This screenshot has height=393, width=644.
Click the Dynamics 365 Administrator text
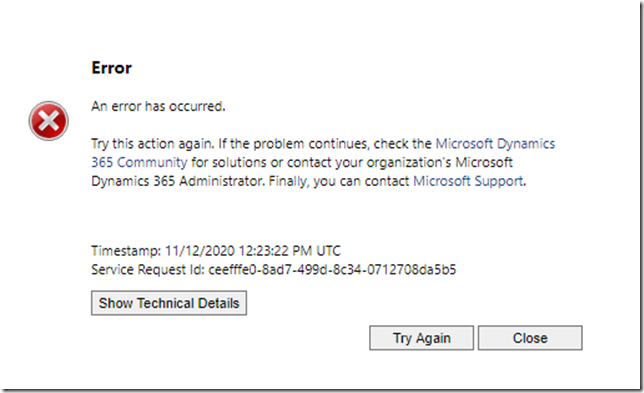[x=178, y=181]
